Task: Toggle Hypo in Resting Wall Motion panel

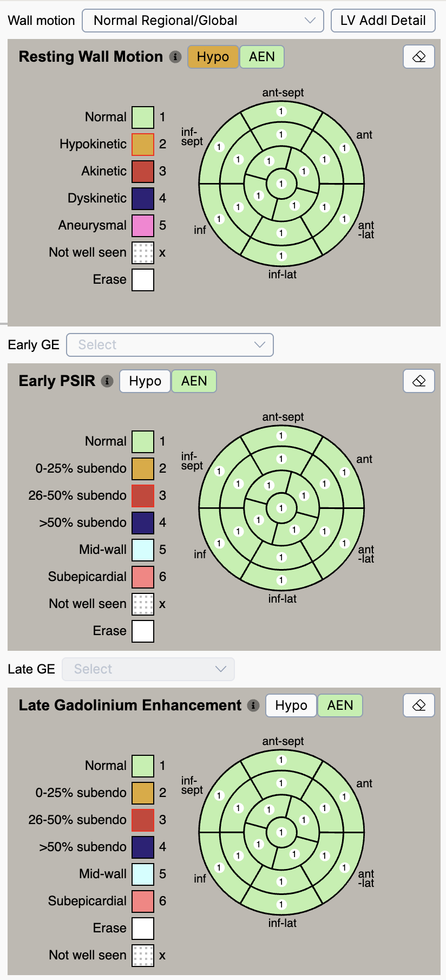Action: click(213, 57)
